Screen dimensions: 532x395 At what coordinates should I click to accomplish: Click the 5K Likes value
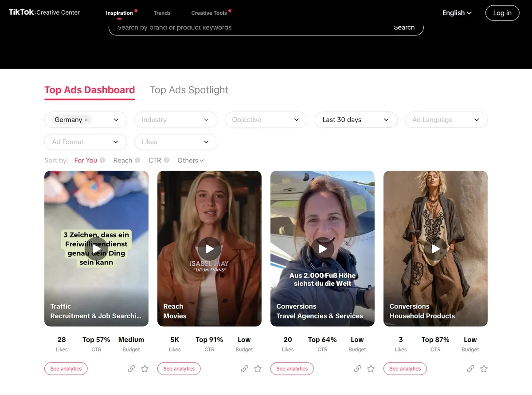click(x=175, y=340)
